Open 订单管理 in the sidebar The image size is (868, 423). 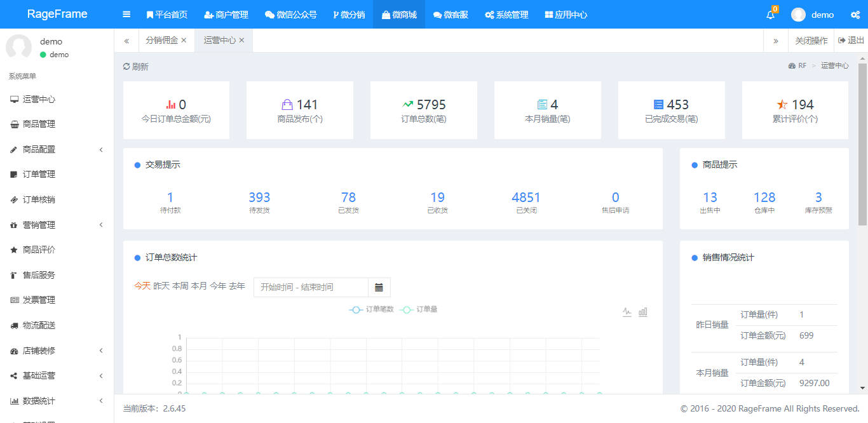(x=57, y=174)
